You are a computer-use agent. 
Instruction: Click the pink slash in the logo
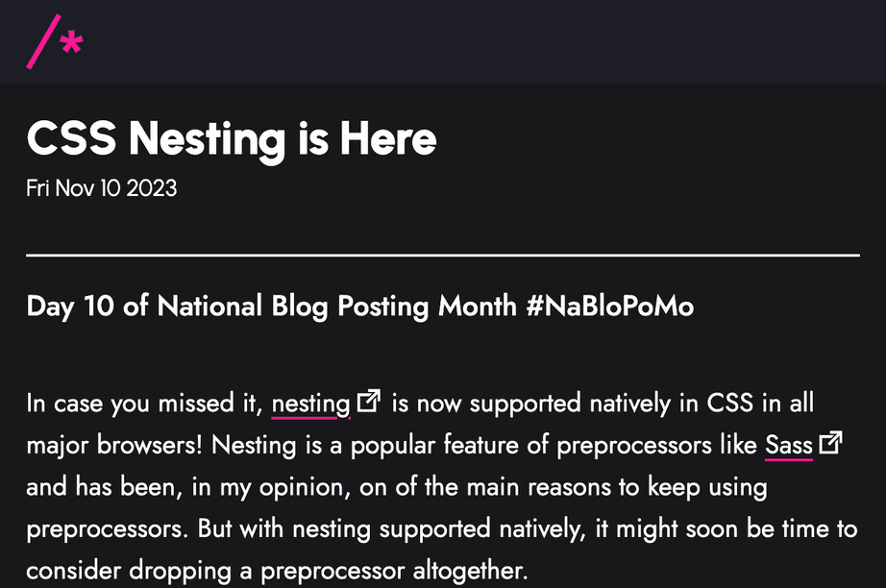[43, 42]
